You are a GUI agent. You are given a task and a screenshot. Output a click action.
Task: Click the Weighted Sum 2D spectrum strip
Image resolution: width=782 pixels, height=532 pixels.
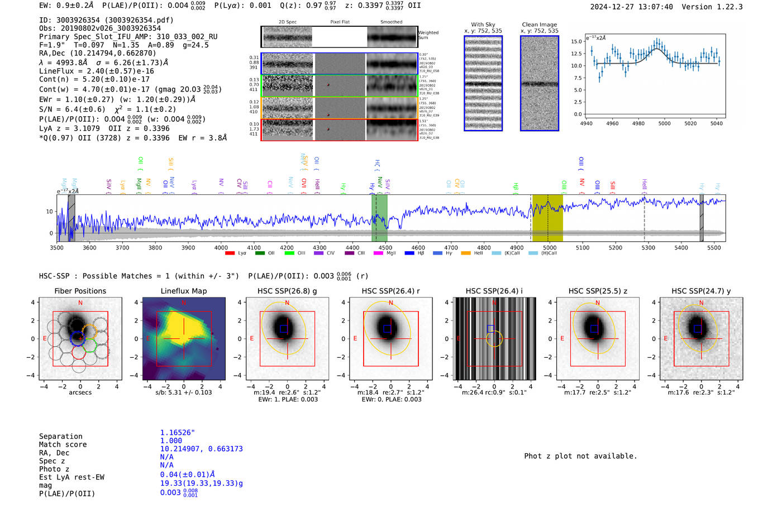pyautogui.click(x=339, y=37)
